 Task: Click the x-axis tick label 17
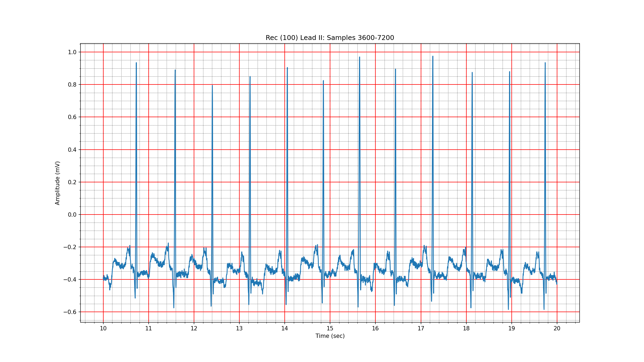421,328
